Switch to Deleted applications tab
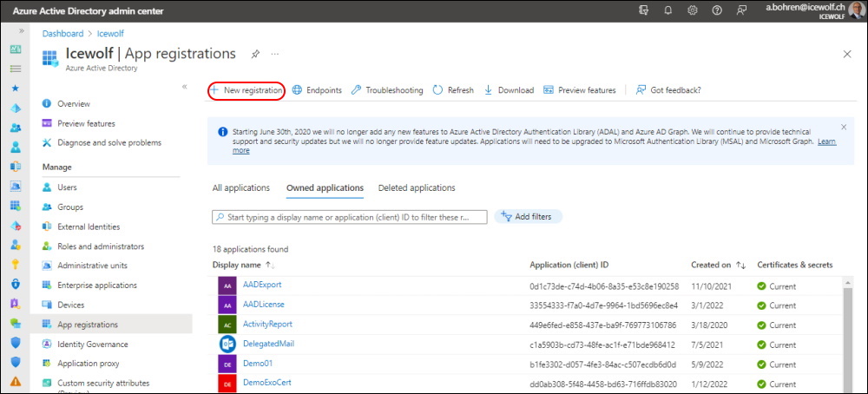868x394 pixels. pyautogui.click(x=417, y=187)
